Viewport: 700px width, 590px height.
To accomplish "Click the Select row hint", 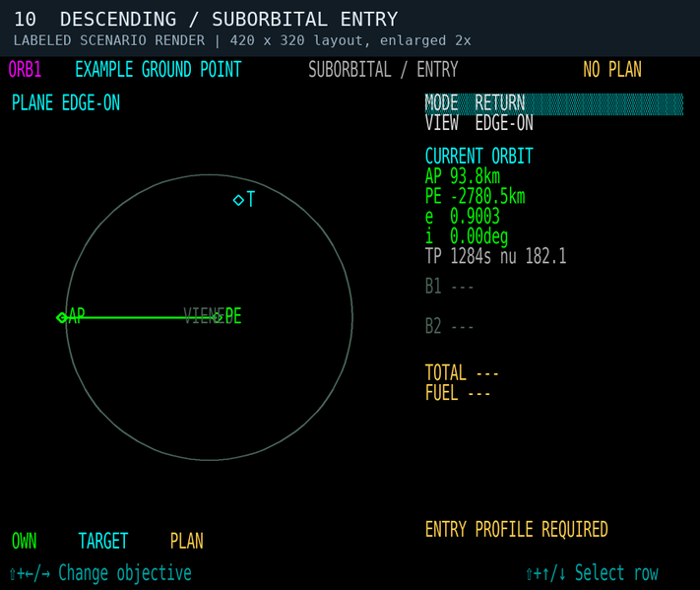I will [x=592, y=573].
